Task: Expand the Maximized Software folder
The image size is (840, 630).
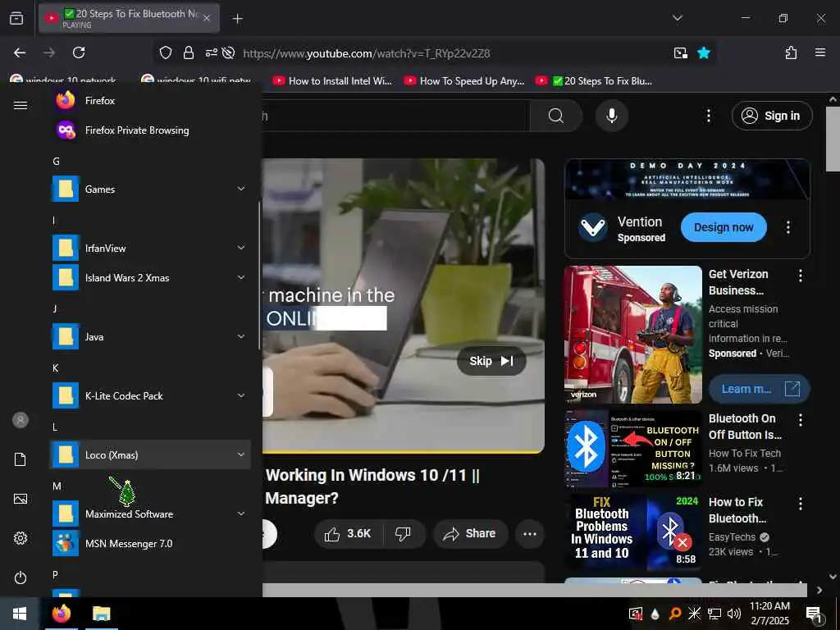Action: [x=151, y=514]
